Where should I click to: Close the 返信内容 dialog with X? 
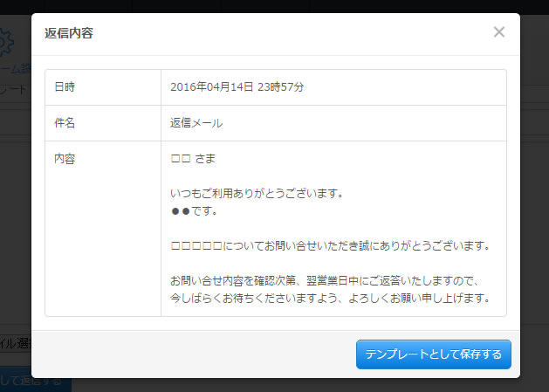pyautogui.click(x=499, y=32)
